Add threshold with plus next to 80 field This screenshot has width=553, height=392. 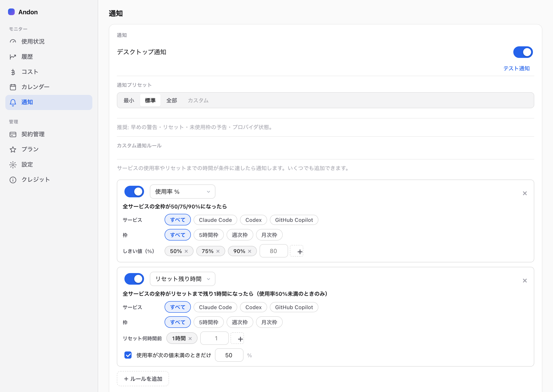click(296, 251)
